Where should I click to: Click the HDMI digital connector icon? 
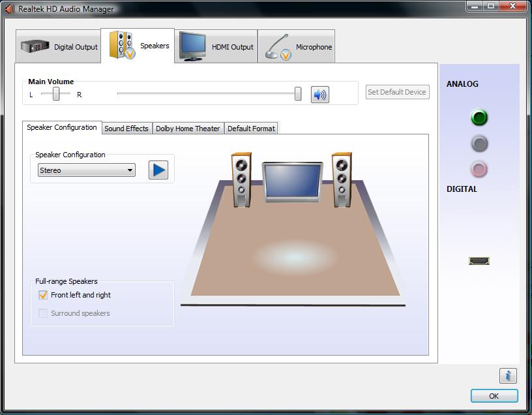[479, 261]
